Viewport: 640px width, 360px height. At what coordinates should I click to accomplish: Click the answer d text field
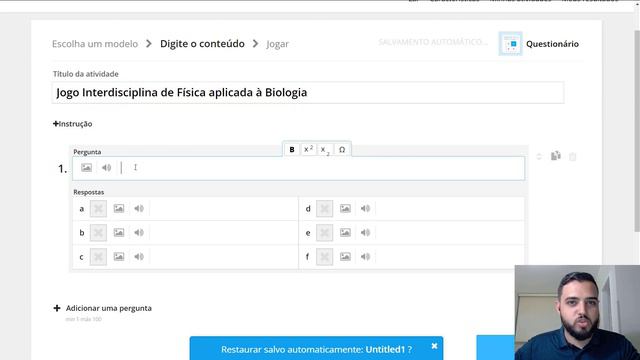pos(449,209)
